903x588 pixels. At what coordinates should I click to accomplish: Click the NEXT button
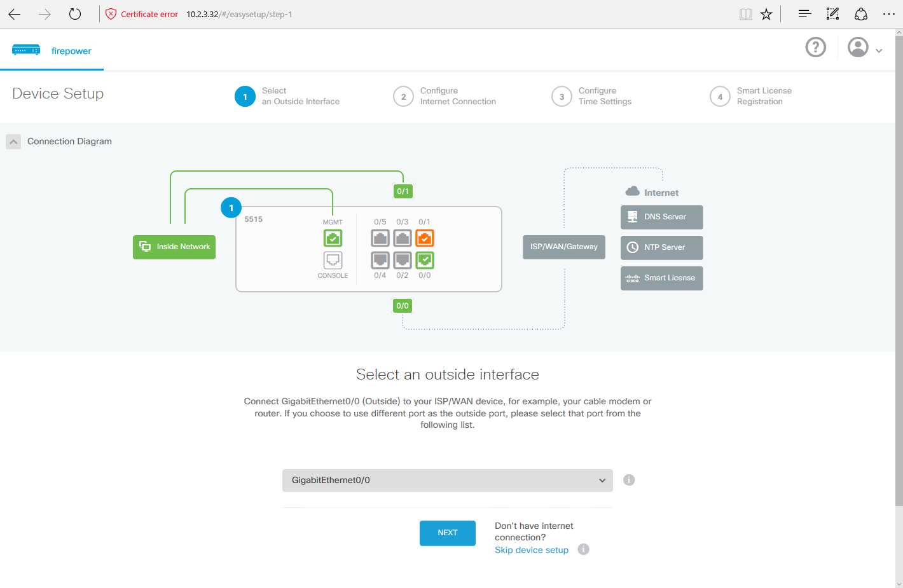(448, 533)
